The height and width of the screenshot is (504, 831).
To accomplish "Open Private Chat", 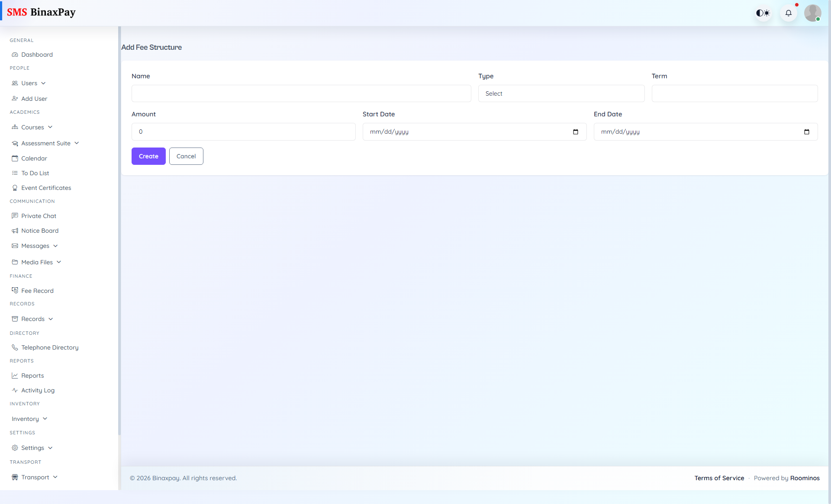I will tap(39, 216).
